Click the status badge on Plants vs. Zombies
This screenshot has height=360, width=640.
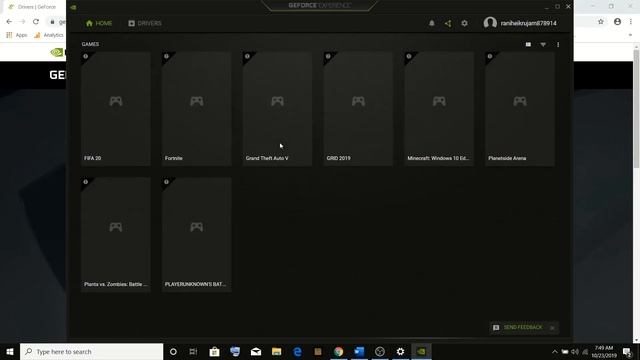coord(86,182)
